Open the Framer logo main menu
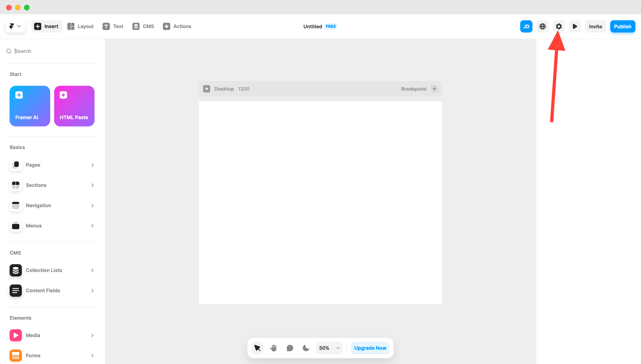Screen dimensions: 641x364 click(15, 26)
